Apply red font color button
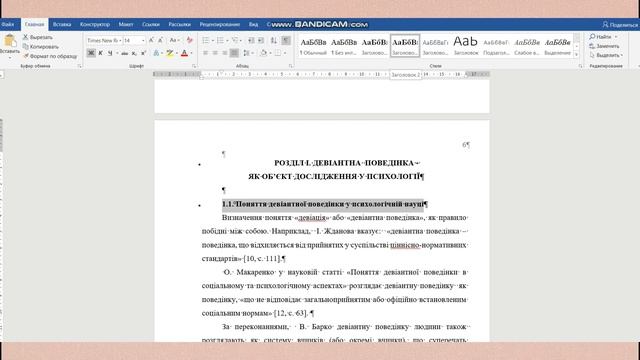Viewport: 640px width, 360px height. 184,53
